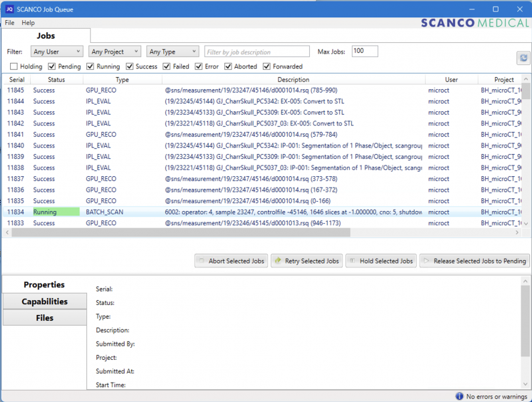Click the horizontal scrollbar of job table
The image size is (532, 402).
point(181,232)
